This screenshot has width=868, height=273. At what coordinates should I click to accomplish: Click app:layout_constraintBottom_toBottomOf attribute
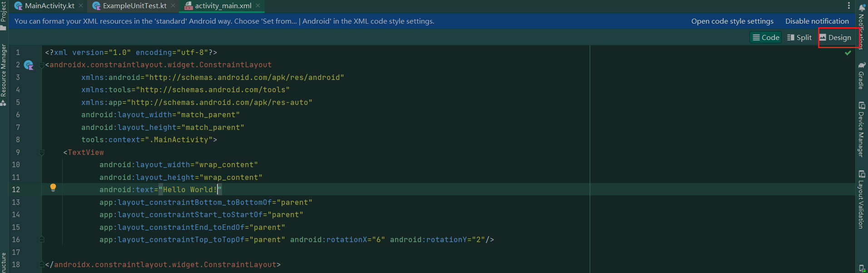click(x=206, y=203)
